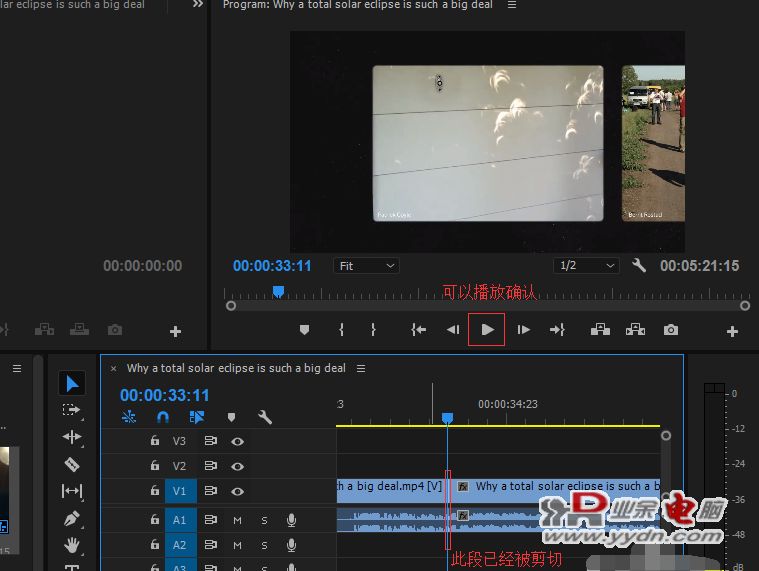Step forward one frame in Program monitor
Screen dimensions: 759x571
click(x=523, y=330)
